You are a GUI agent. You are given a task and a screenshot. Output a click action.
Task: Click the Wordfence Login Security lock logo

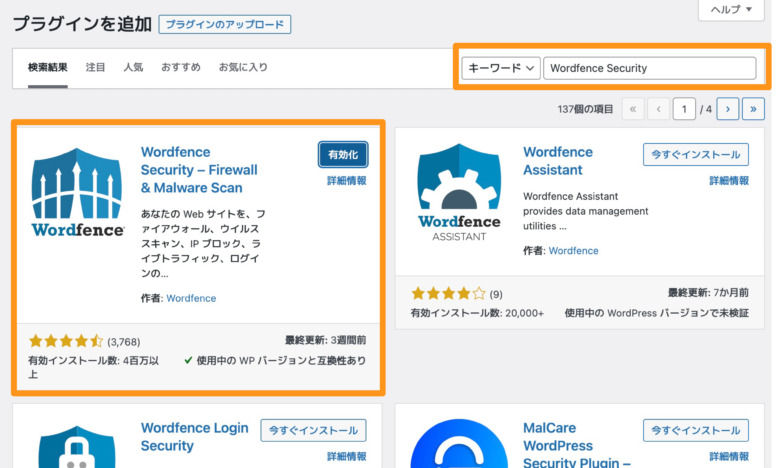point(77,446)
